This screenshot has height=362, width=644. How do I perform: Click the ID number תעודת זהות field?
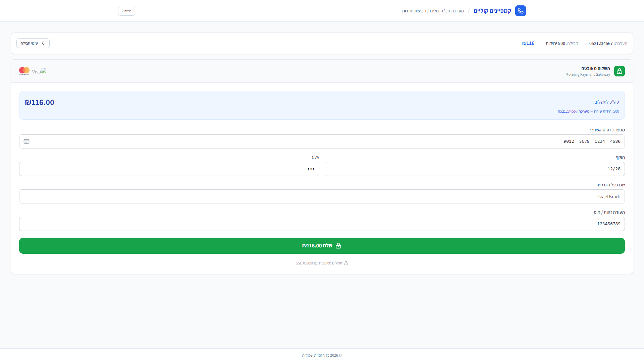[x=322, y=224]
